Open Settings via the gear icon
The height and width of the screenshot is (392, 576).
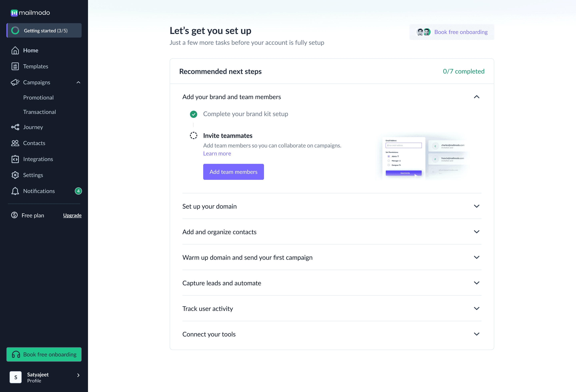15,175
